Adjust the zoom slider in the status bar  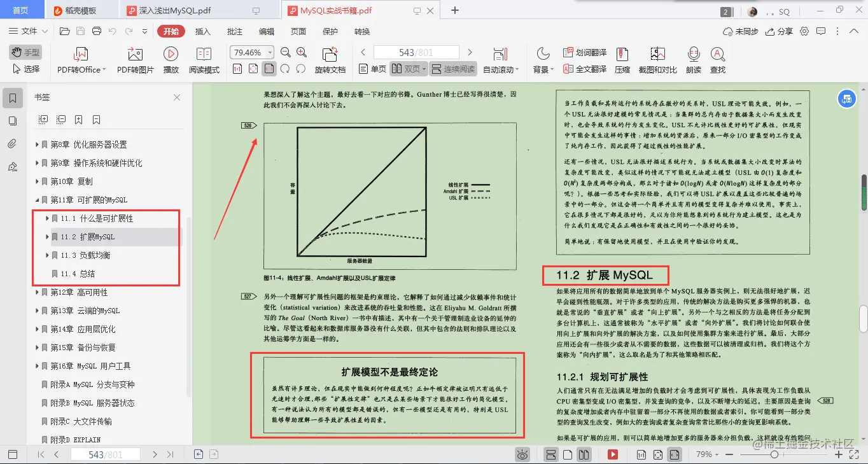pyautogui.click(x=774, y=454)
